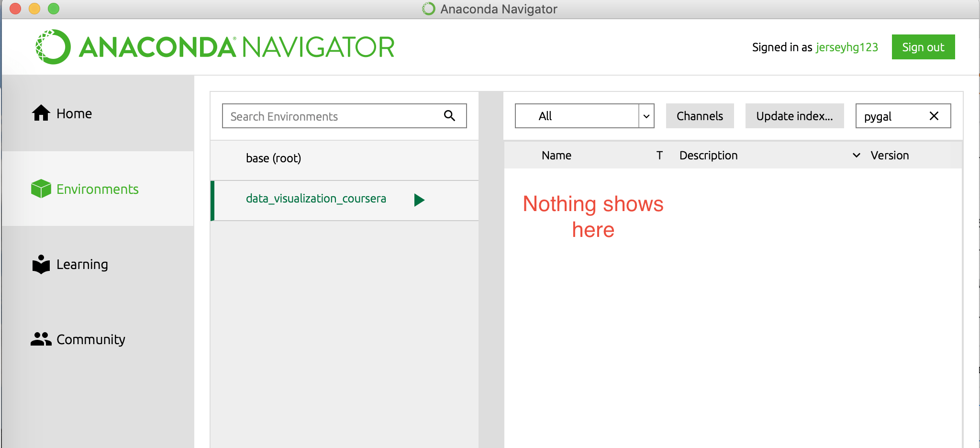Click the Community people icon
980x448 pixels.
pos(41,339)
